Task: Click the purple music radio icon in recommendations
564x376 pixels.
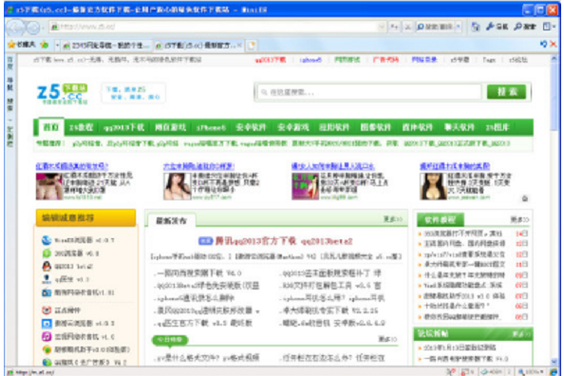Action: [46, 336]
